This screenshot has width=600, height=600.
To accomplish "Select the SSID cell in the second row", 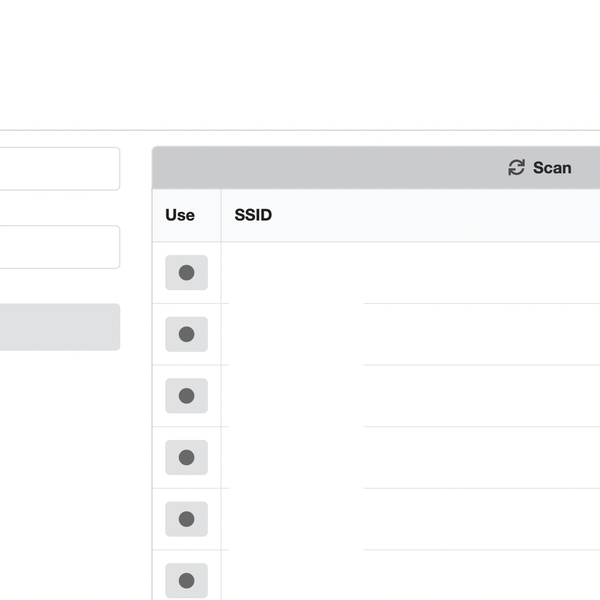I will (x=400, y=334).
